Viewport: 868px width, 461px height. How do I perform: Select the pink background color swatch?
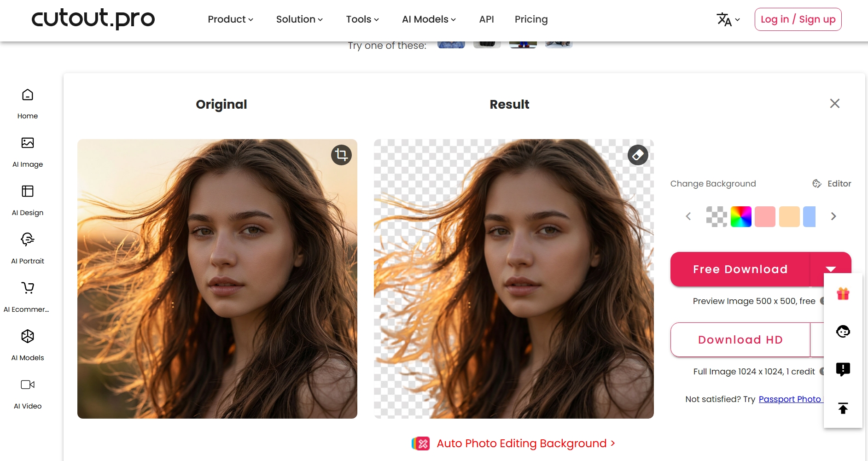pyautogui.click(x=765, y=216)
